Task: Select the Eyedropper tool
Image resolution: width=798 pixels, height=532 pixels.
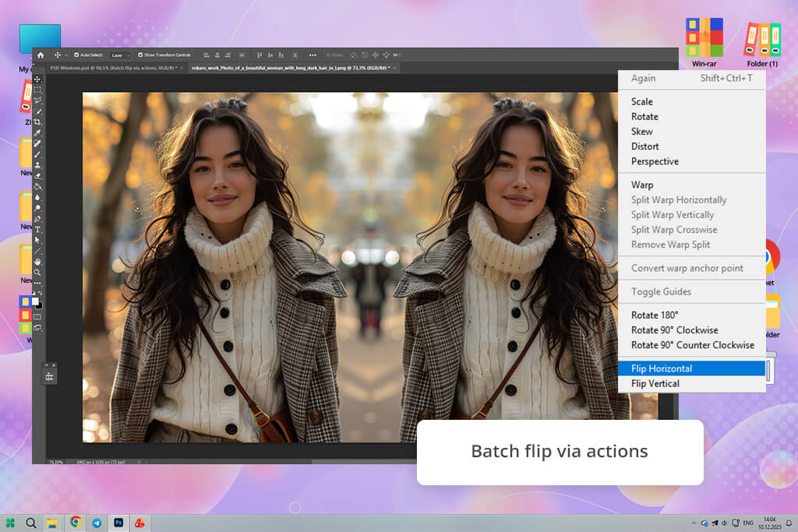Action: point(37,132)
